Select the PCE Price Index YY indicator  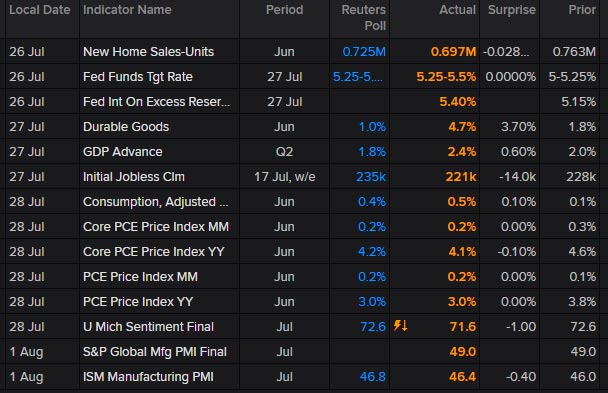point(138,302)
